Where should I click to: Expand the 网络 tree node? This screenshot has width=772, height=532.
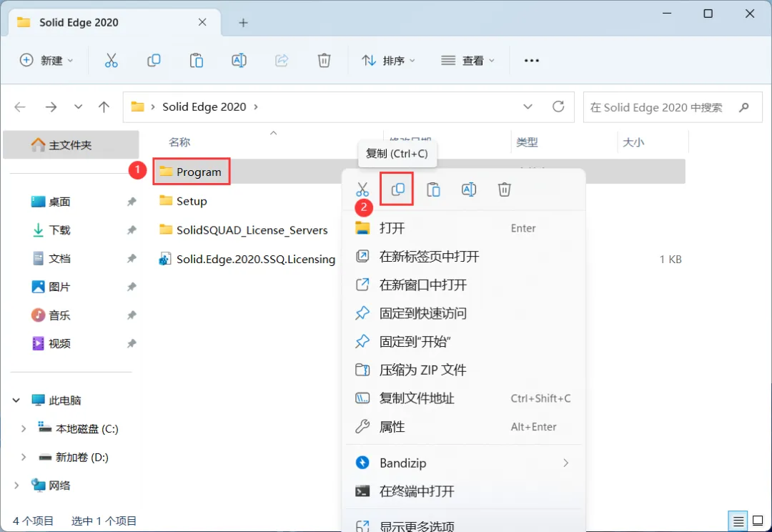coord(16,486)
